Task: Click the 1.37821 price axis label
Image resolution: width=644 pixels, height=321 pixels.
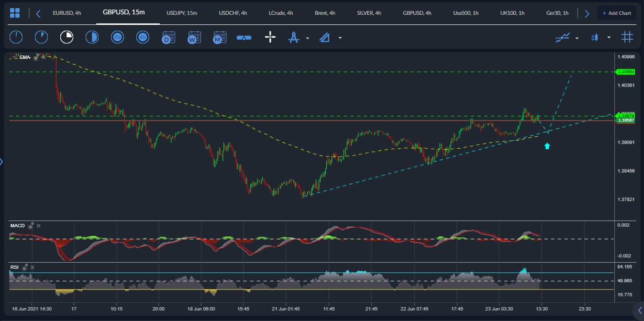Action: coord(626,199)
